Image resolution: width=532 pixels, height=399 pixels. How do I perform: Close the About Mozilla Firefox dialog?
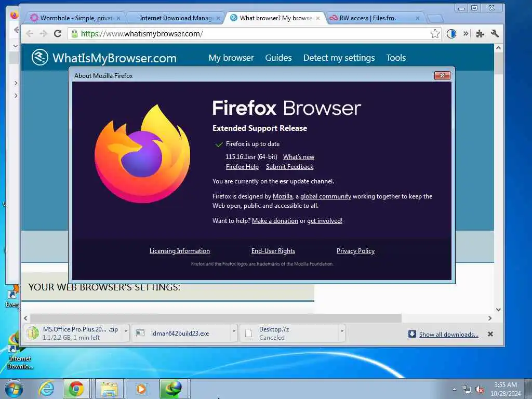443,76
